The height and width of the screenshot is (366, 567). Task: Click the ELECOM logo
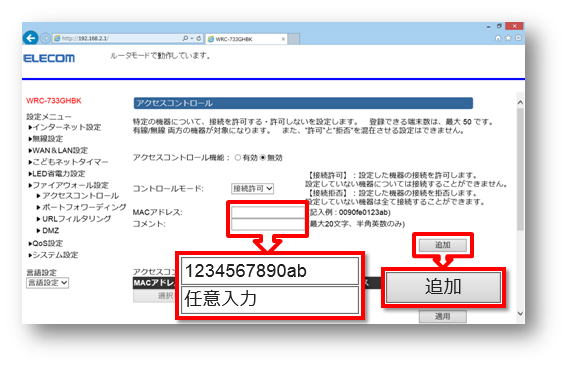(x=49, y=58)
